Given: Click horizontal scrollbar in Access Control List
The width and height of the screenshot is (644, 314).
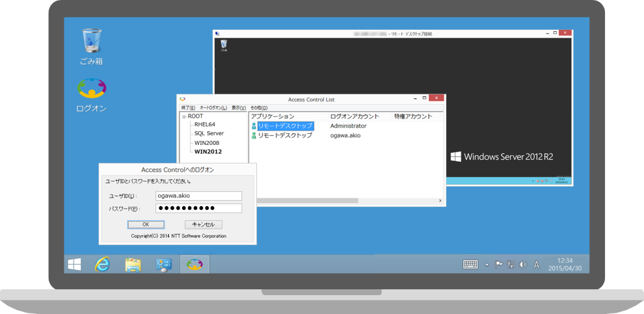Looking at the screenshot, I should coord(307,201).
